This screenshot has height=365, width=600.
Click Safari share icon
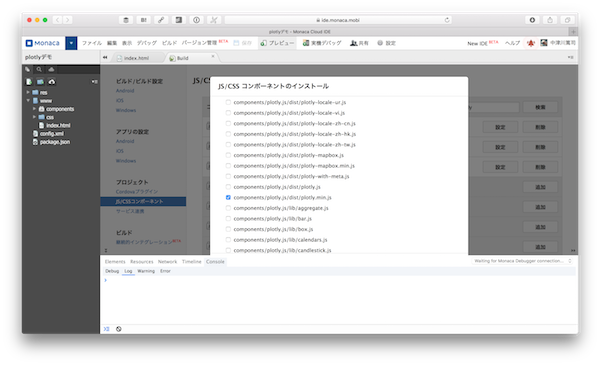click(x=549, y=20)
